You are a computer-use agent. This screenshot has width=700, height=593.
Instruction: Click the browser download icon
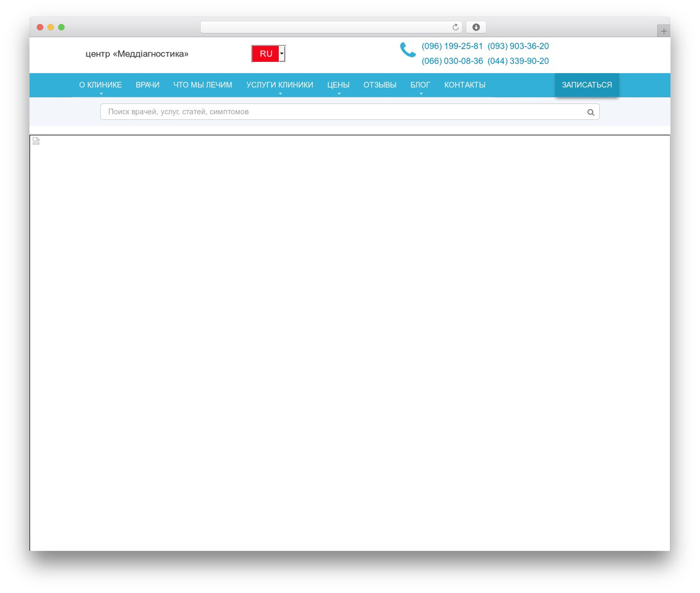[x=476, y=27]
